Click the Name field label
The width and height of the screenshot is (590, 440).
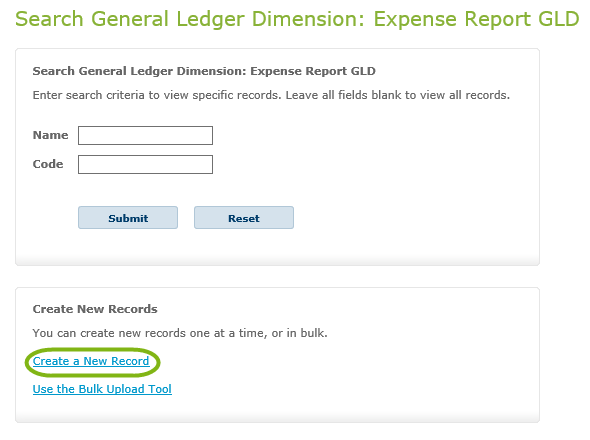coord(50,135)
